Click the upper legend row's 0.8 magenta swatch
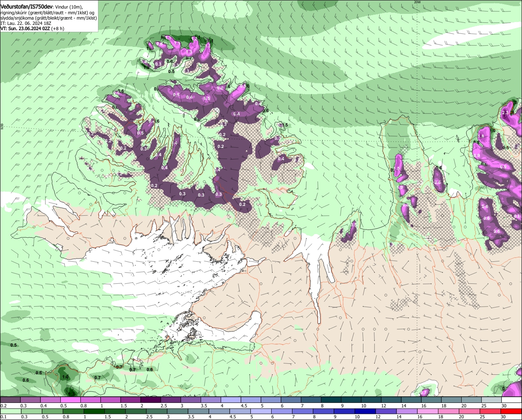 point(91,400)
